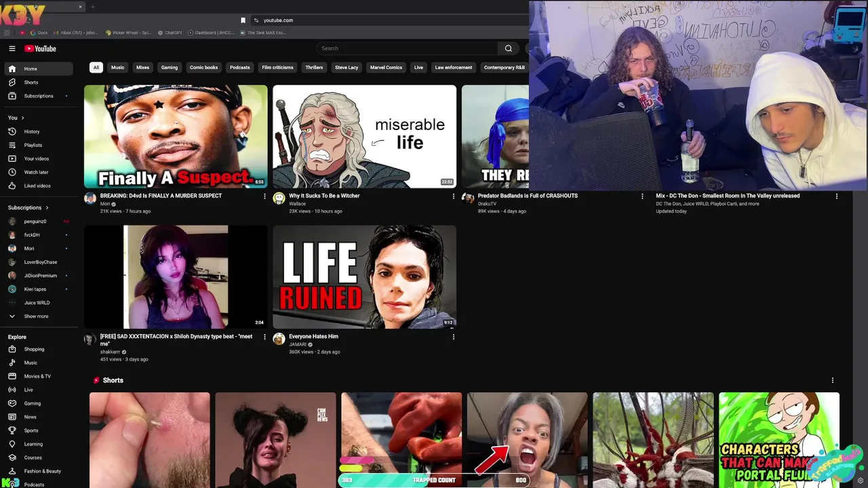This screenshot has width=868, height=488.
Task: Play the 'Finally A Suspect' thumbnail video
Action: coord(176,136)
